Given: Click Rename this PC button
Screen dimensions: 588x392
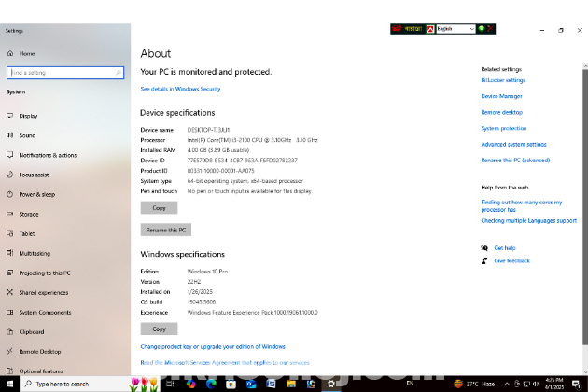Looking at the screenshot, I should [166, 230].
